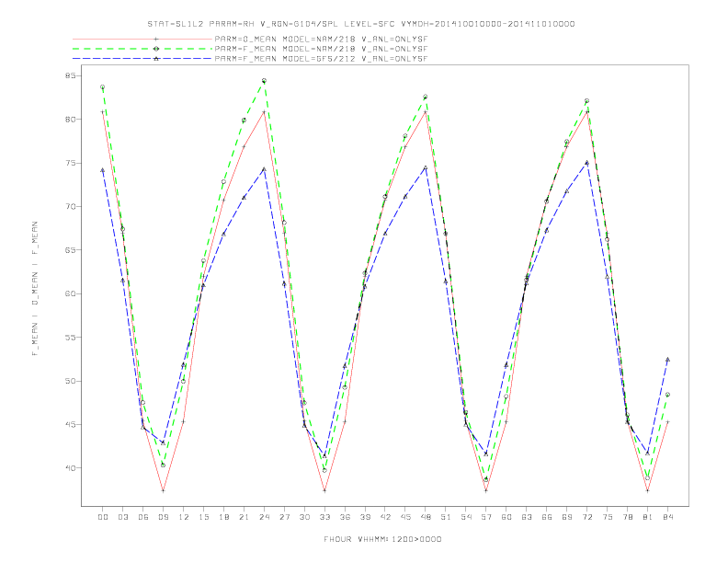This screenshot has width=728, height=563.
Task: Click x-axis hour label 63
Action: (527, 517)
